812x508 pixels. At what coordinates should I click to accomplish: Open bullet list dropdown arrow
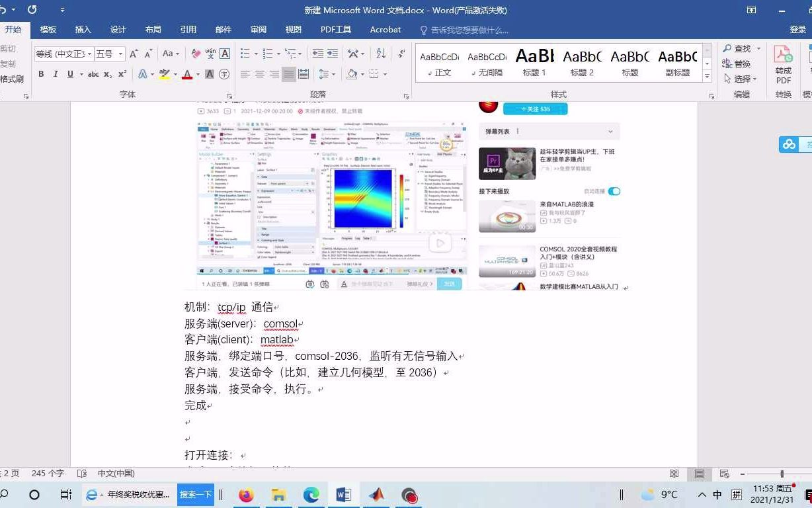[255, 54]
